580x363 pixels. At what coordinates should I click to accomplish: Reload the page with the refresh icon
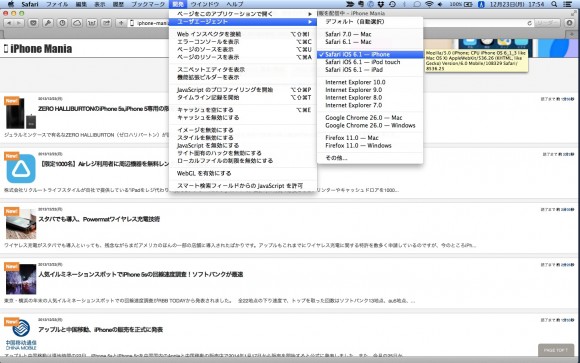click(x=529, y=23)
